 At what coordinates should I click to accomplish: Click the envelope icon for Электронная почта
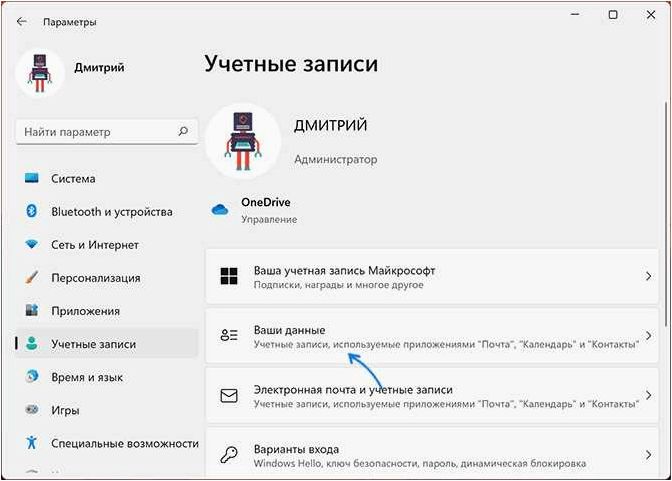pyautogui.click(x=229, y=395)
